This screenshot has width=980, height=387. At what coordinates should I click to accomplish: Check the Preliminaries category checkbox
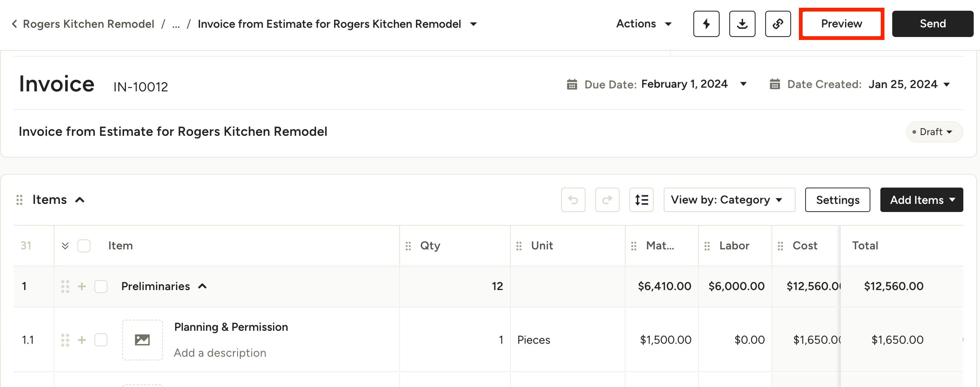pos(101,286)
